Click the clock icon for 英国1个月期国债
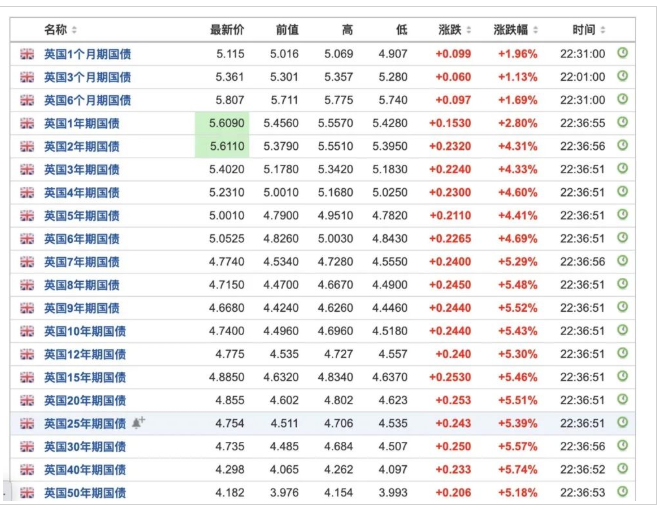This screenshot has height=510, width=660. coord(622,53)
